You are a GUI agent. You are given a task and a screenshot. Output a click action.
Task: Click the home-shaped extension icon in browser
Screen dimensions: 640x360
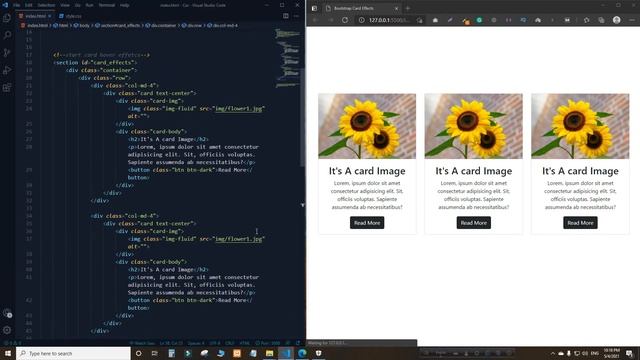click(435, 20)
